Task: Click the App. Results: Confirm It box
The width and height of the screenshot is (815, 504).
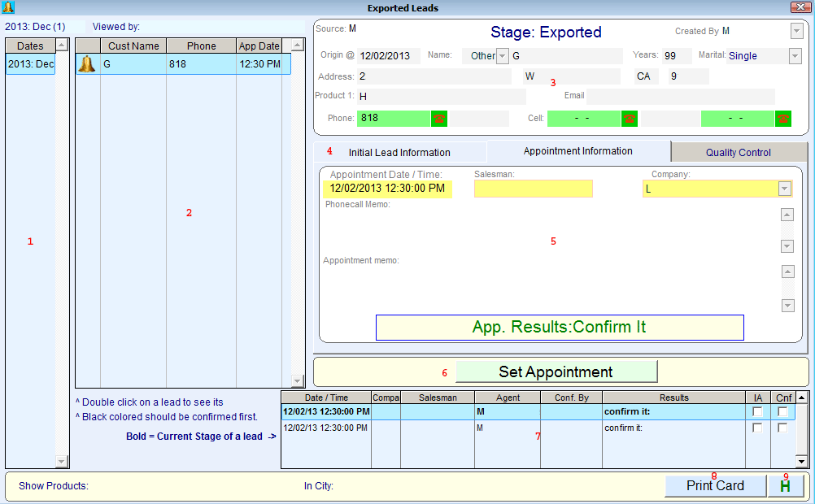Action: [560, 328]
